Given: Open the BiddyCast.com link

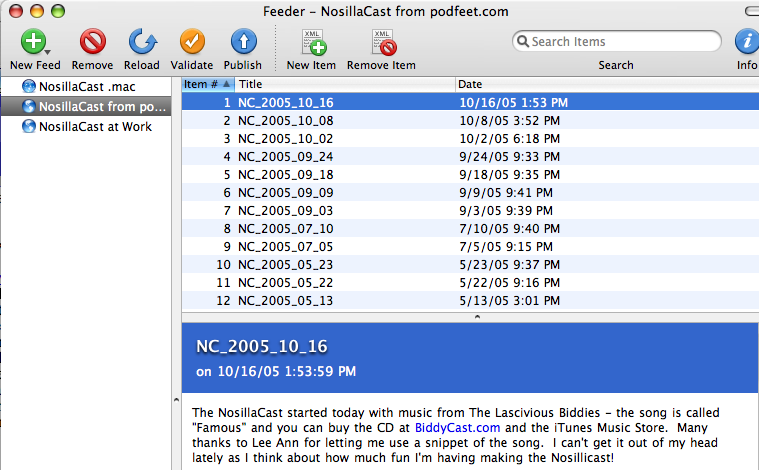Looking at the screenshot, I should pyautogui.click(x=457, y=428).
